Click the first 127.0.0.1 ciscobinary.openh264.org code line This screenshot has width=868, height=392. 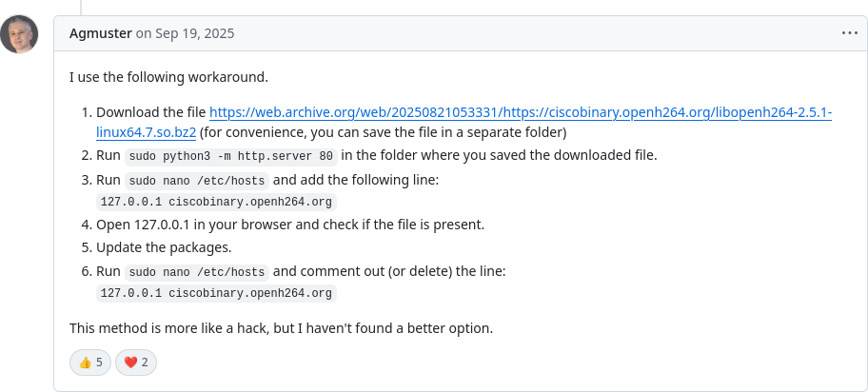coord(216,202)
